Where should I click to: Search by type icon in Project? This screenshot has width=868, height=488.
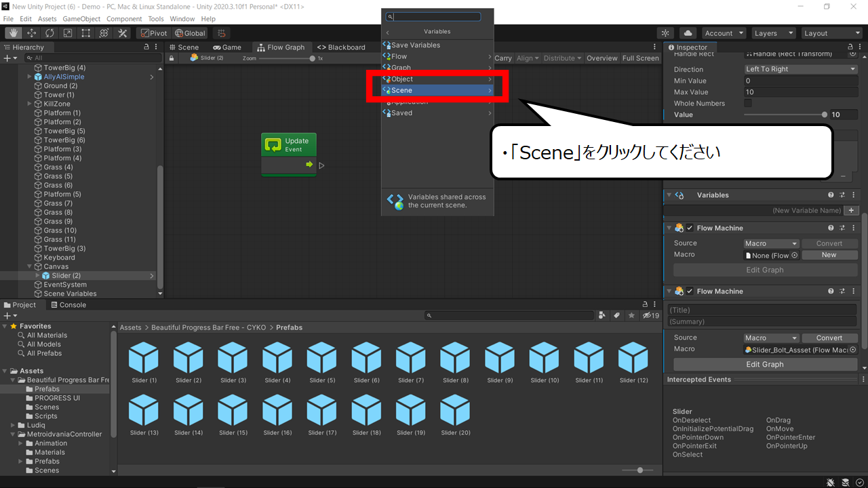tap(602, 315)
